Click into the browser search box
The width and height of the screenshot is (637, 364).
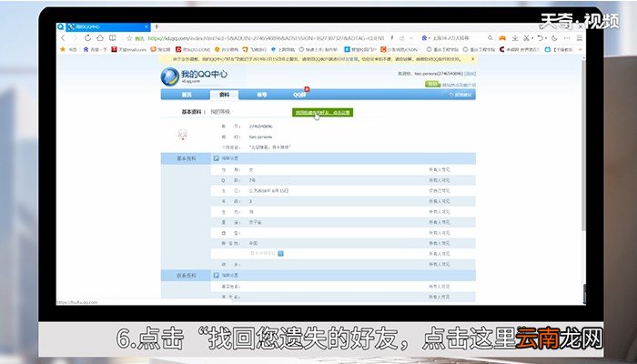pyautogui.click(x=459, y=38)
